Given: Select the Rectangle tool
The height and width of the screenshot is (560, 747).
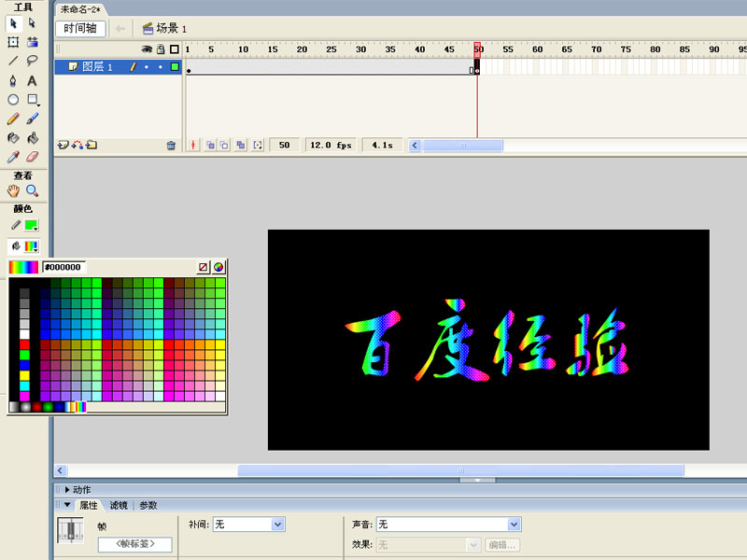Looking at the screenshot, I should (x=33, y=99).
